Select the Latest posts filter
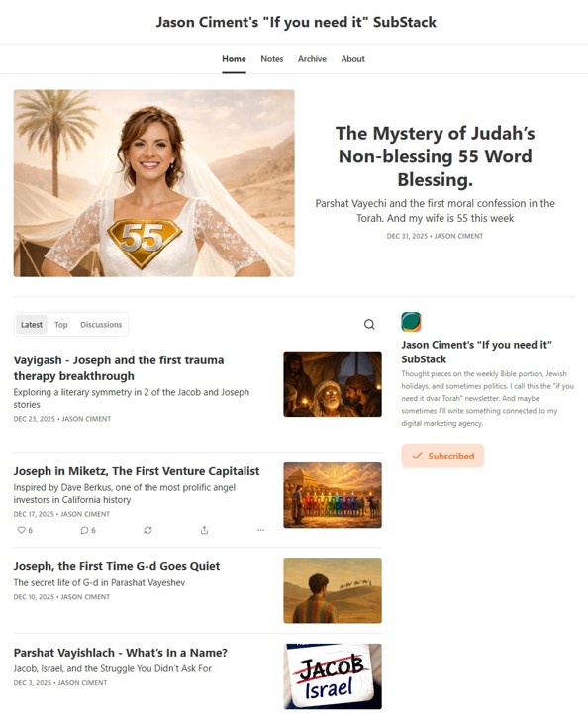 pos(32,324)
